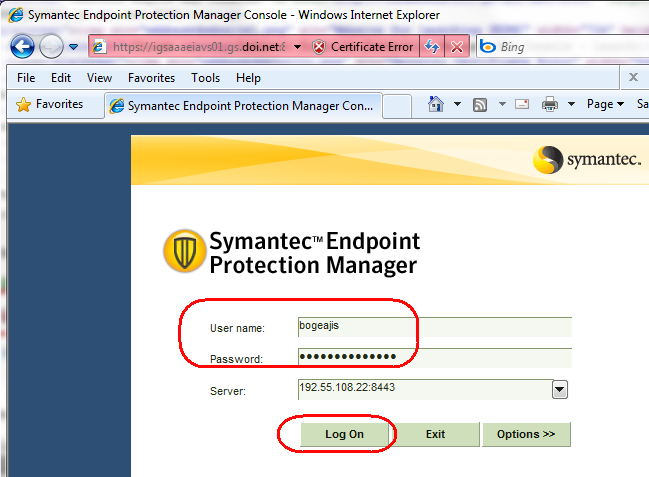Open the Favorites menu in menu bar
Image resolution: width=649 pixels, height=477 pixels.
click(x=151, y=78)
